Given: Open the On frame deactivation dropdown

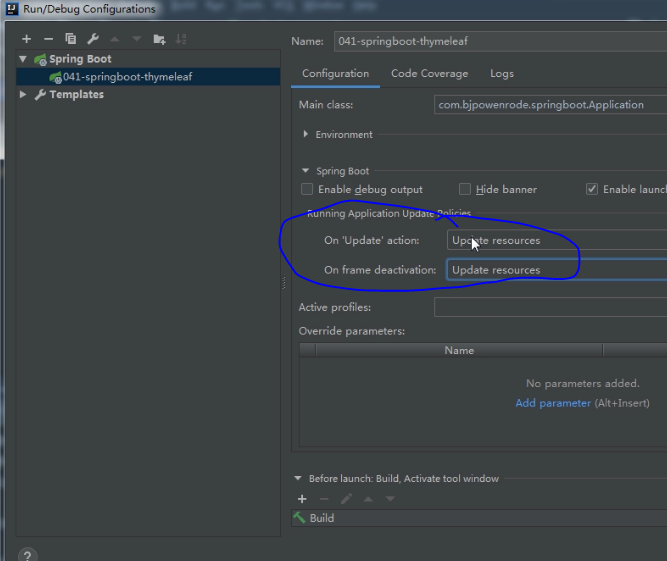Looking at the screenshot, I should point(556,270).
